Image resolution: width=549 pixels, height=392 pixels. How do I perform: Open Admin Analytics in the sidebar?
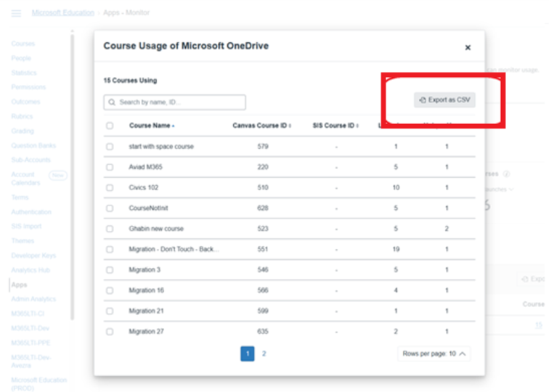pos(33,299)
